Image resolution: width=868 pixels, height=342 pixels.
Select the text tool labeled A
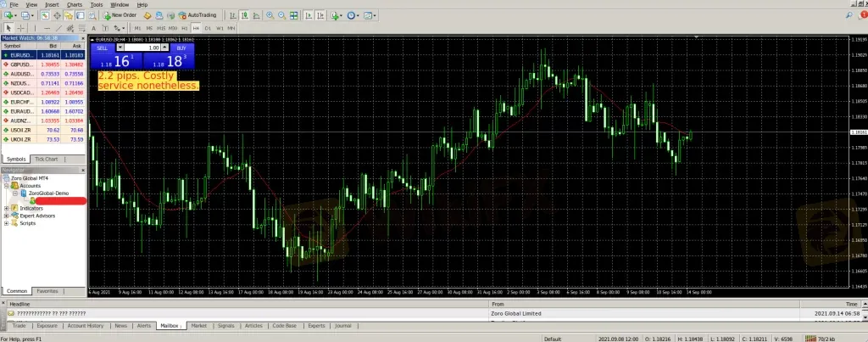click(93, 28)
